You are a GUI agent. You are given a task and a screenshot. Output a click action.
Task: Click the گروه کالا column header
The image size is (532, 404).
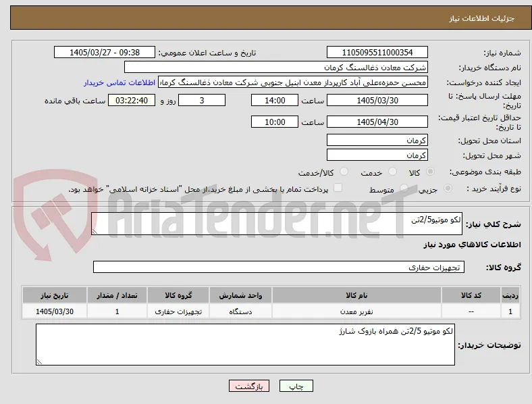(178, 295)
